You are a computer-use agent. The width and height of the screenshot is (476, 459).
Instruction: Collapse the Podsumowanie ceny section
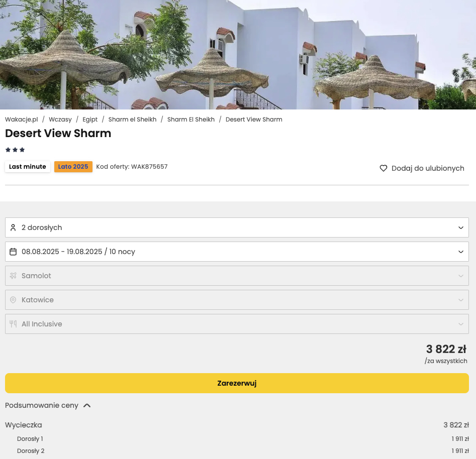[48, 406]
